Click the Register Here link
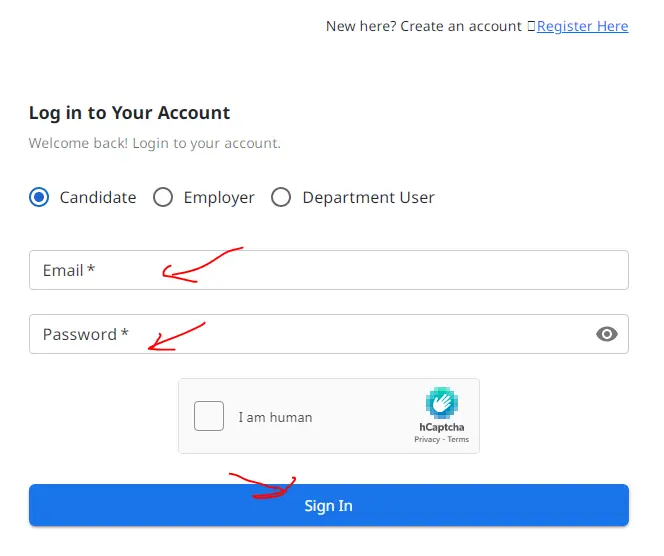The width and height of the screenshot is (664, 556). pos(582,26)
